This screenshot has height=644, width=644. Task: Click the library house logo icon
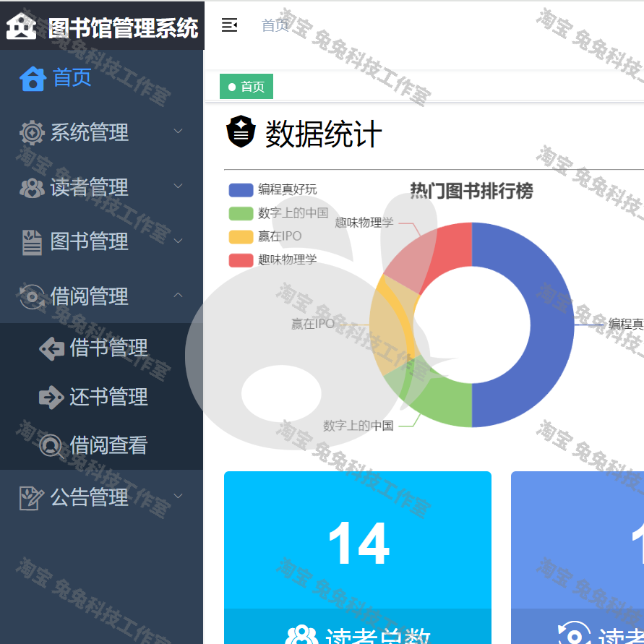click(21, 26)
